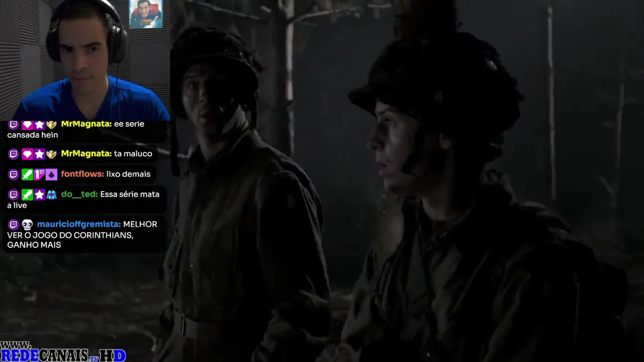This screenshot has height=362, width=644.
Task: Click the Twitch icon on fontflows' message
Action: pos(14,174)
